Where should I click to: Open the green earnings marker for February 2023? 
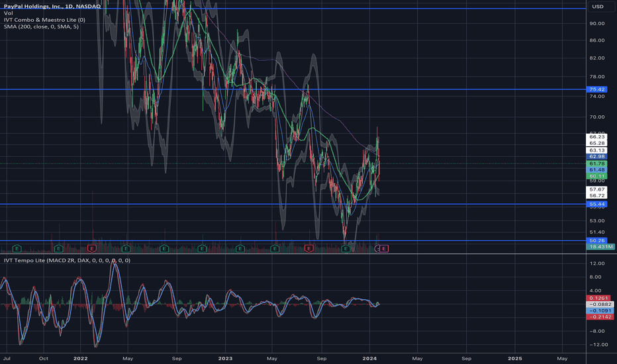[240, 248]
